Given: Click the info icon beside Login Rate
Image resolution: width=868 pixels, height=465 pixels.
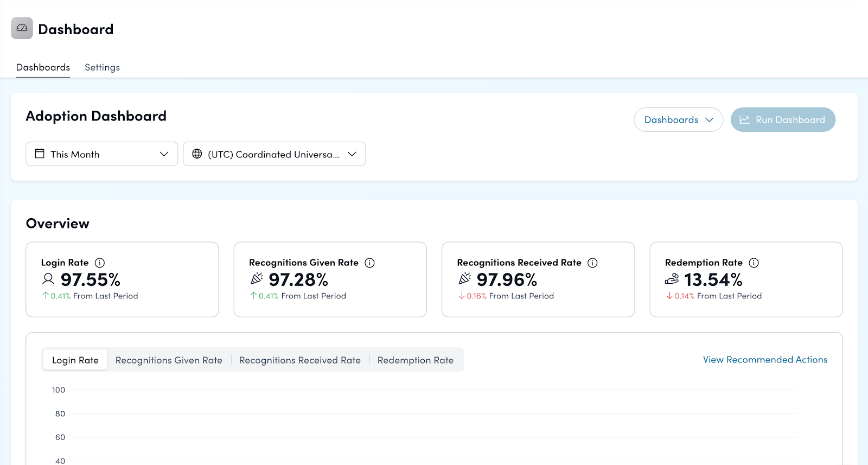Looking at the screenshot, I should (x=100, y=263).
